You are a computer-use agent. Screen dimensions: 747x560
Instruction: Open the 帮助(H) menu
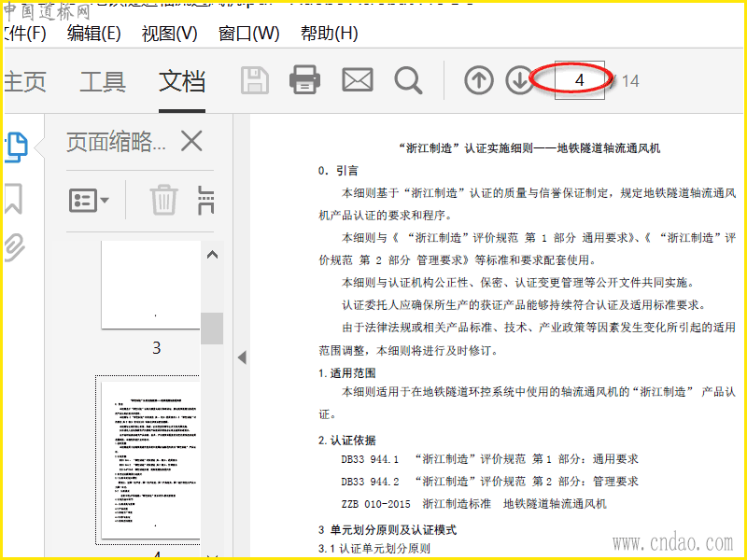coord(330,34)
